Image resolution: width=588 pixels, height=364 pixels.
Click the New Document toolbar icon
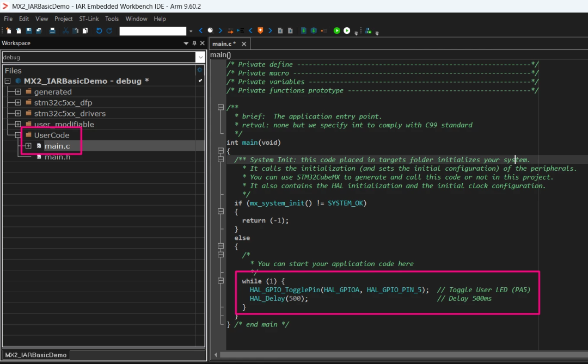point(9,30)
